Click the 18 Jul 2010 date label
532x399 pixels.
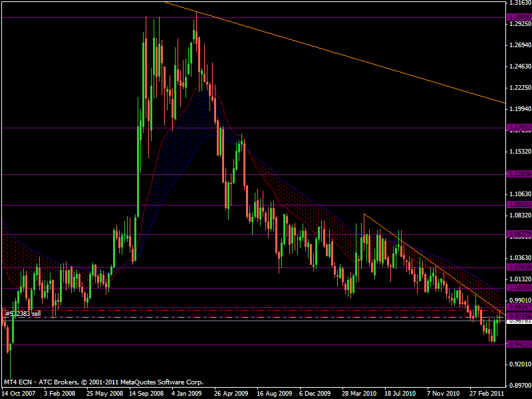[x=400, y=394]
